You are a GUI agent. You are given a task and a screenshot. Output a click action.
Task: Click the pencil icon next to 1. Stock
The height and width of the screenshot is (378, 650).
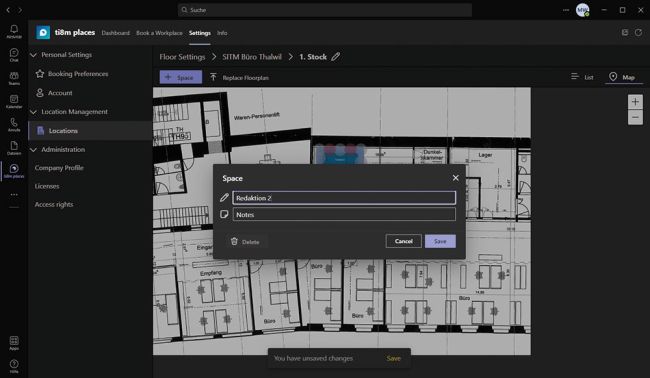[336, 57]
